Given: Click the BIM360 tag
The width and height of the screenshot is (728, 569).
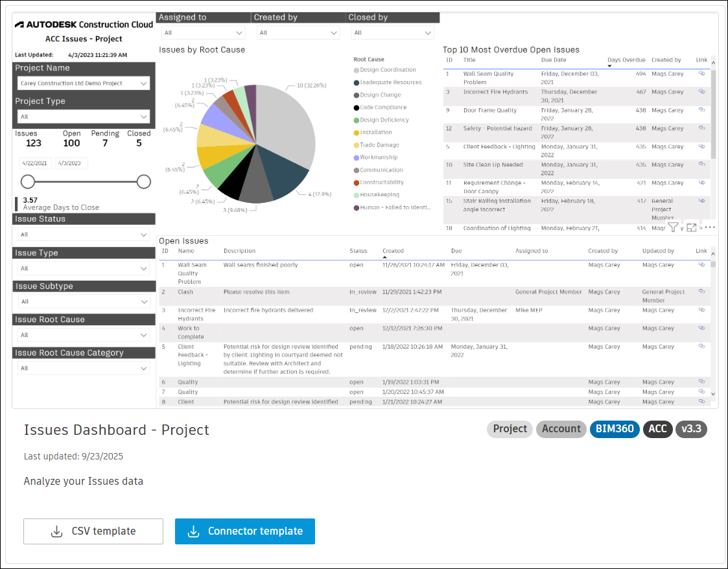Looking at the screenshot, I should click(x=615, y=429).
